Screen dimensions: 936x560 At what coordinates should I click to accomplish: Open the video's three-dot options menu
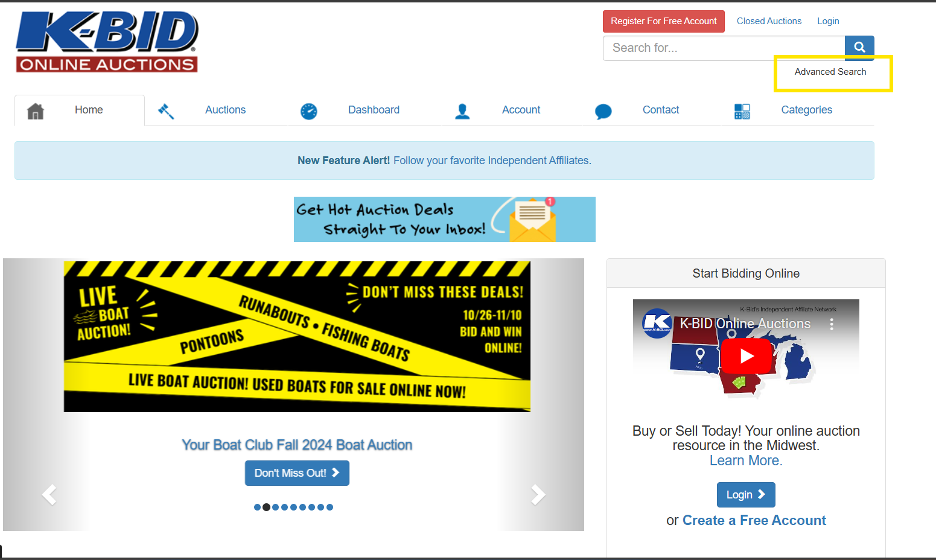(x=832, y=324)
